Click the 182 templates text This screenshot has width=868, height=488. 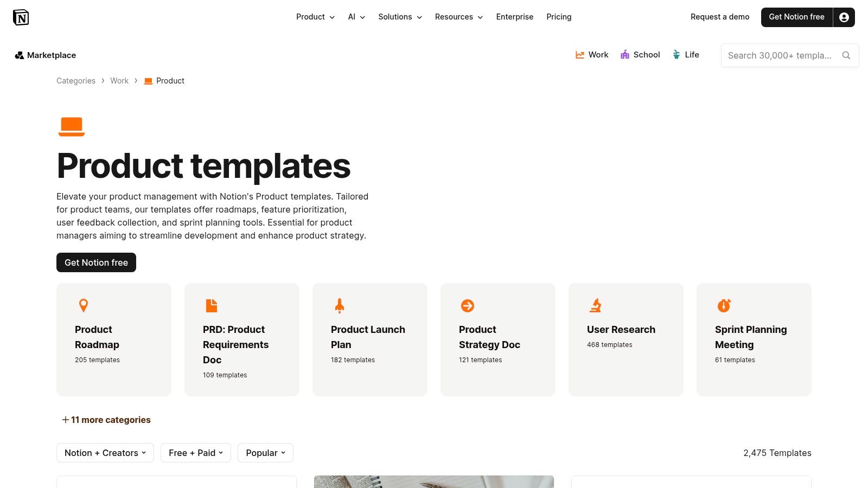[x=353, y=360]
